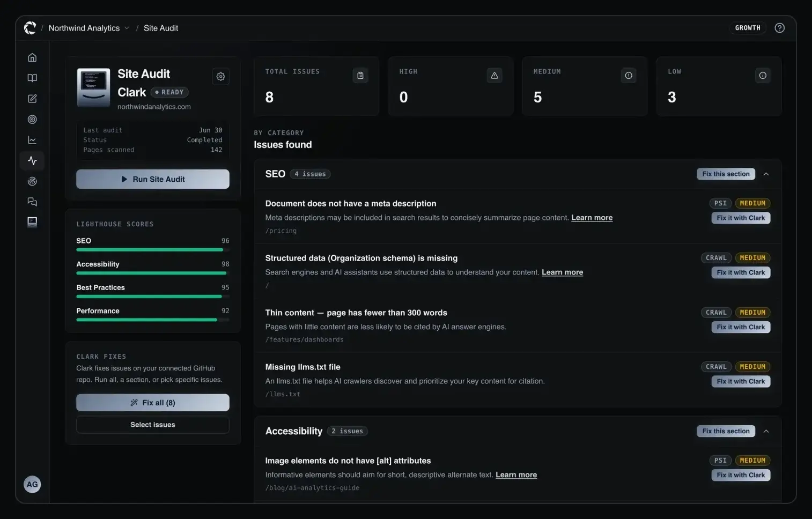Open the help question mark icon
This screenshot has width=812, height=519.
point(780,28)
